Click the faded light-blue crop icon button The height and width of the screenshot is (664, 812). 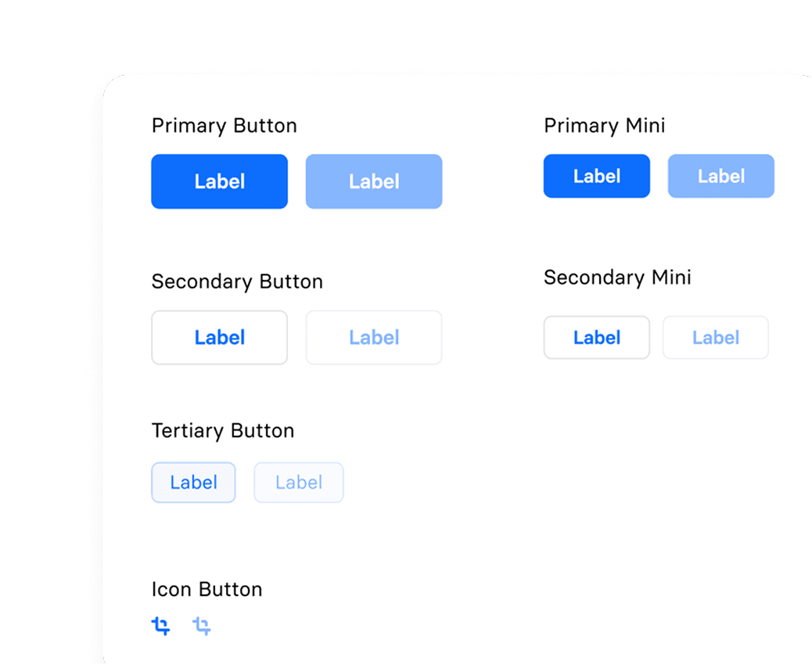pyautogui.click(x=202, y=626)
